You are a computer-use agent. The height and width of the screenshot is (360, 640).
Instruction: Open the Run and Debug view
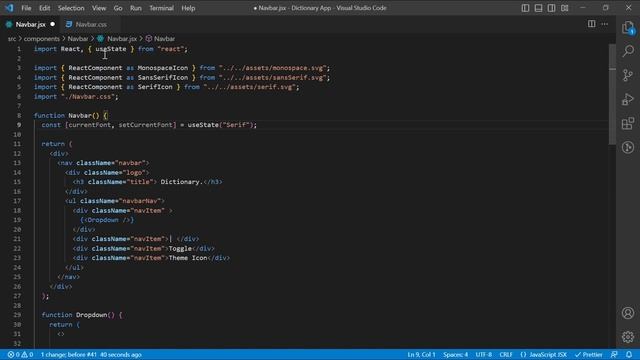(x=628, y=99)
